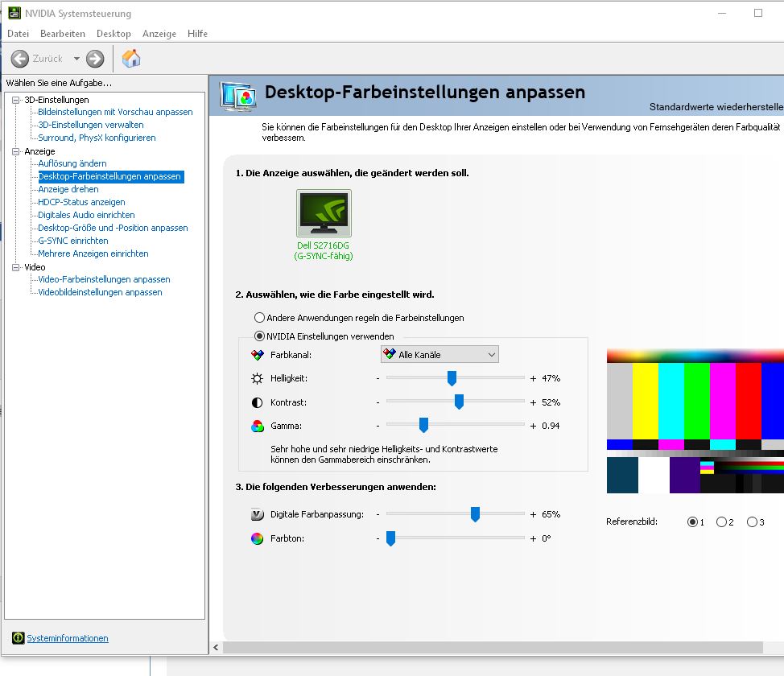
Task: Click the forward arrow icon in toolbar
Action: [95, 59]
